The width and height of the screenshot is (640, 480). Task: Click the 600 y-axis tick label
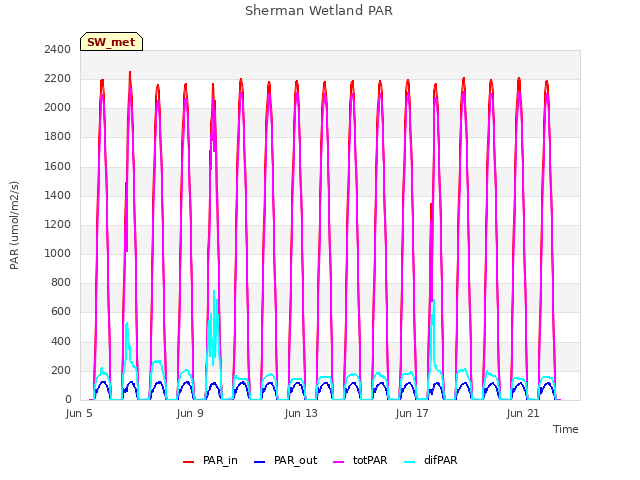(61, 312)
